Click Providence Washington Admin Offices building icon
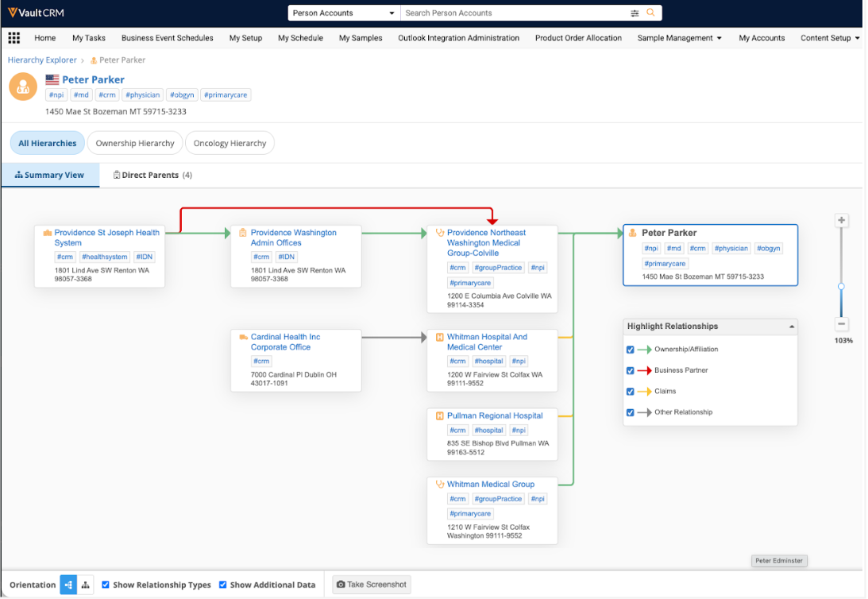The width and height of the screenshot is (868, 599). pos(242,233)
